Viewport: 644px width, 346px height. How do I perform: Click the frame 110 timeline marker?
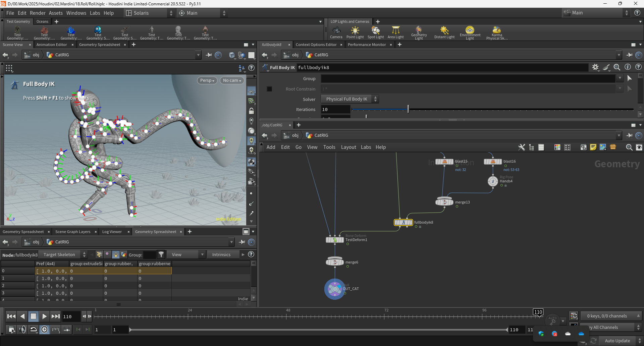[x=538, y=312]
